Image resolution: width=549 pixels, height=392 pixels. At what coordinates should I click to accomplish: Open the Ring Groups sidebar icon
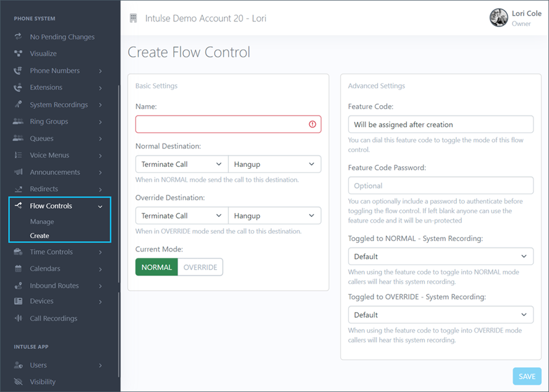tap(19, 121)
